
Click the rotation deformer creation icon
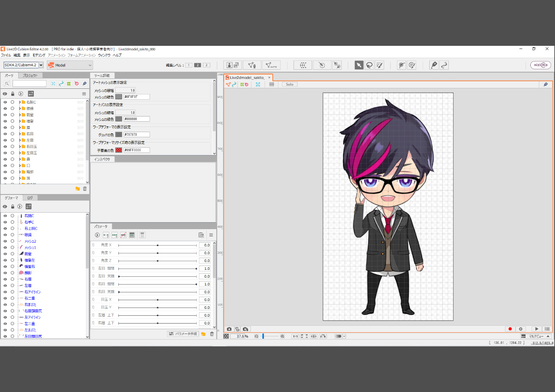click(321, 65)
